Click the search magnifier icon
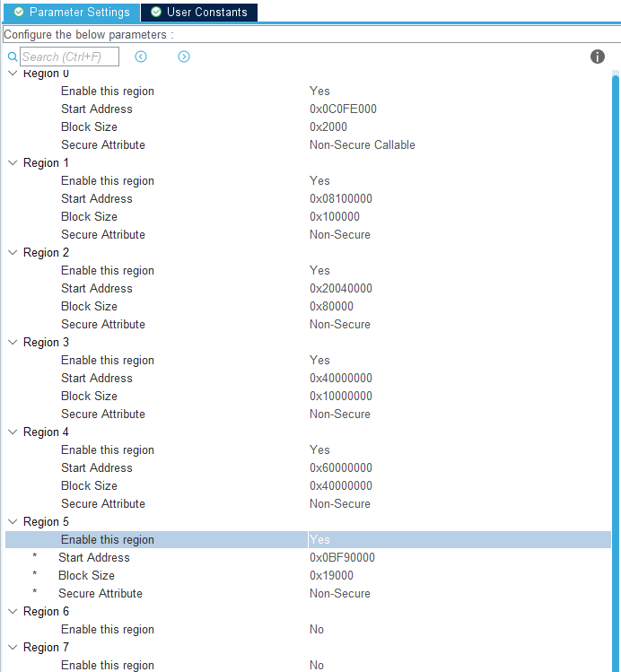 (13, 57)
